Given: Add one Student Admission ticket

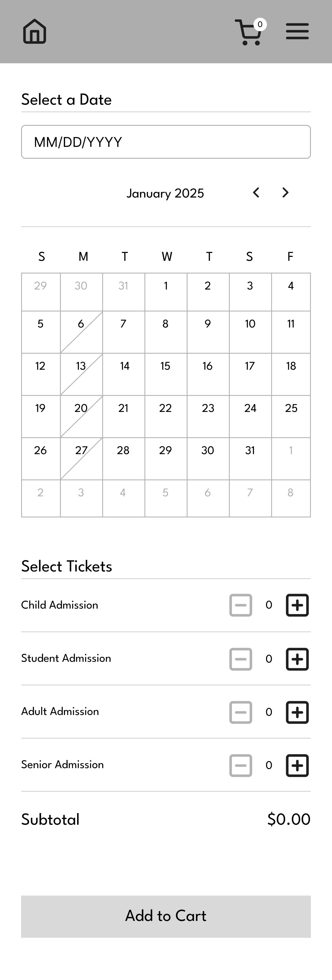Looking at the screenshot, I should click(x=297, y=659).
